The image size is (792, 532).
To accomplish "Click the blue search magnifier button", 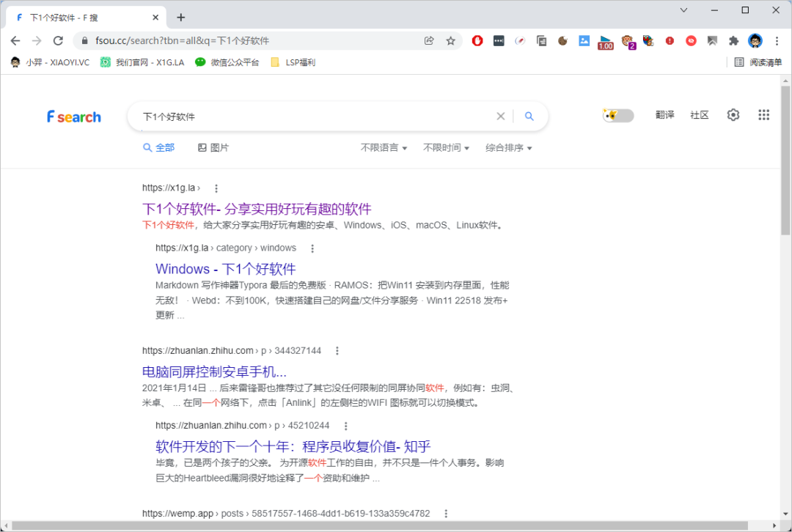I will pyautogui.click(x=529, y=117).
